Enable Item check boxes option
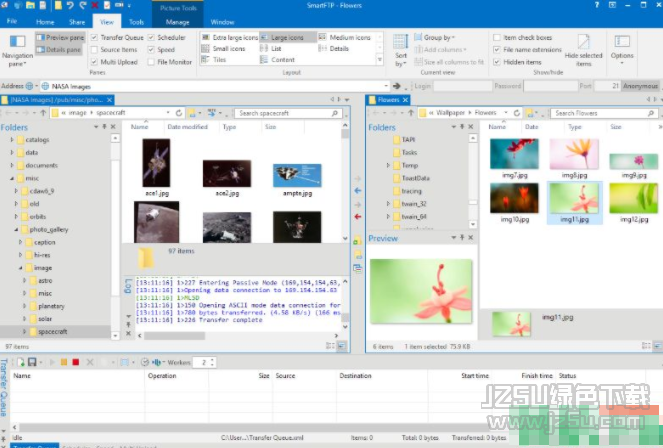Image resolution: width=663 pixels, height=448 pixels. [497, 38]
